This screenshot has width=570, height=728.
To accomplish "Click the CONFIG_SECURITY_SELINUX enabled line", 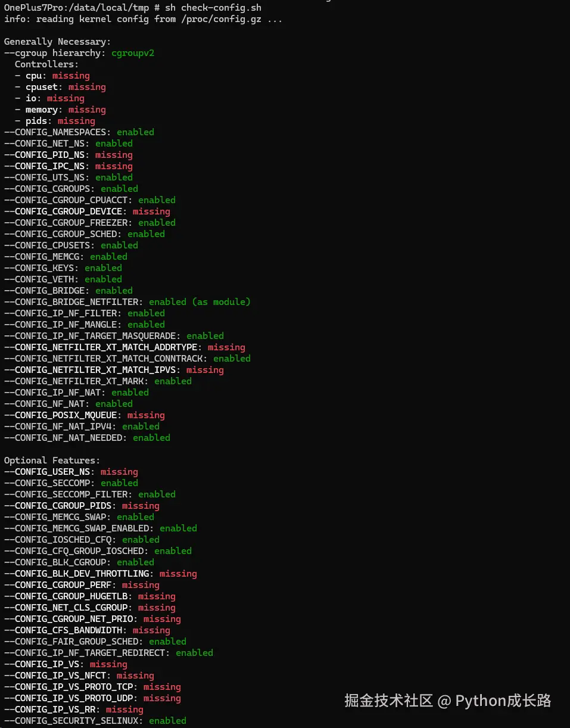I will click(95, 721).
